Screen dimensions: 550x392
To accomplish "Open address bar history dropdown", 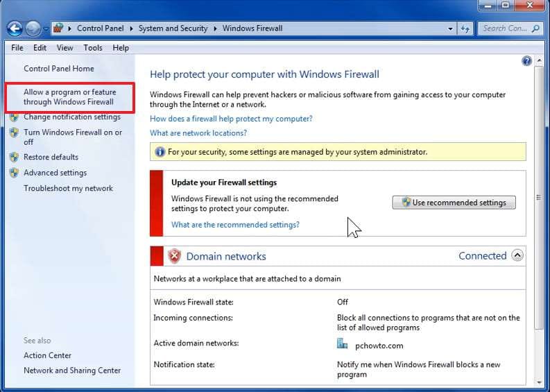I will click(x=450, y=28).
